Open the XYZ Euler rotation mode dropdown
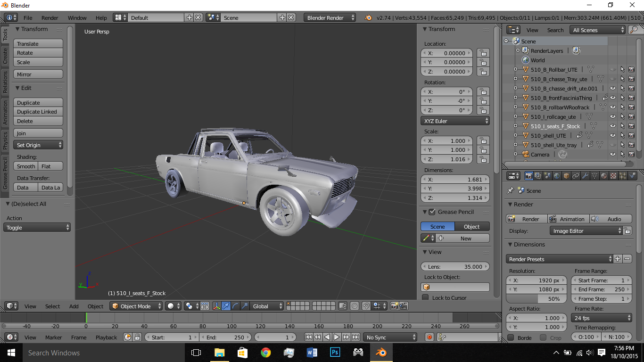Screen dimensions: 644x362 point(455,121)
